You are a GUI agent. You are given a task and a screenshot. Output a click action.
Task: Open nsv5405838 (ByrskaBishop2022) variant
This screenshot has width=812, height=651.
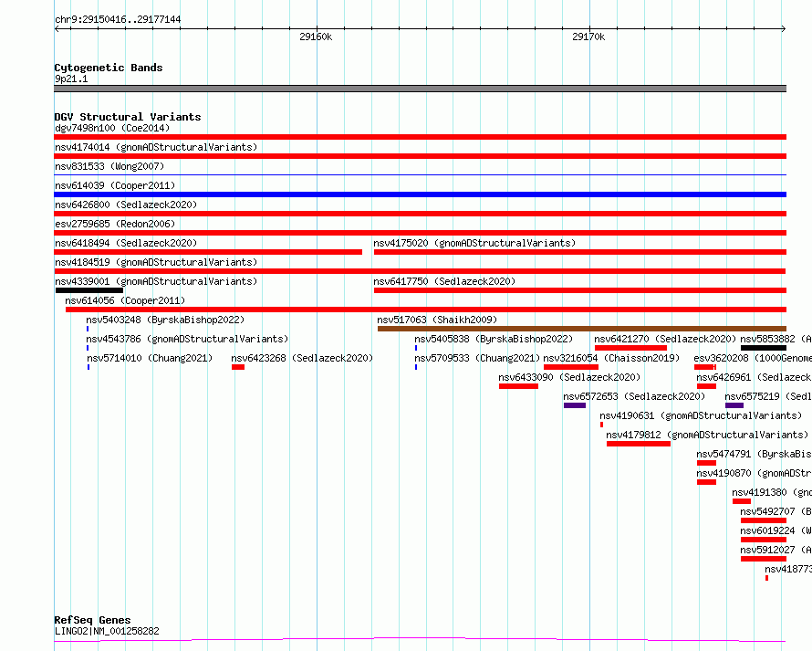[x=494, y=339]
